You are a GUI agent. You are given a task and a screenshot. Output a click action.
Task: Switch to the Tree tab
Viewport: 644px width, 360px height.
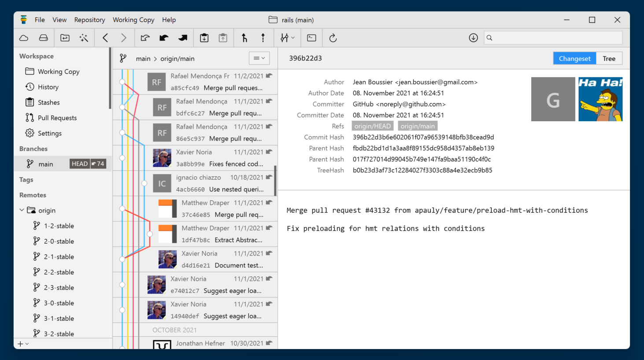click(609, 58)
